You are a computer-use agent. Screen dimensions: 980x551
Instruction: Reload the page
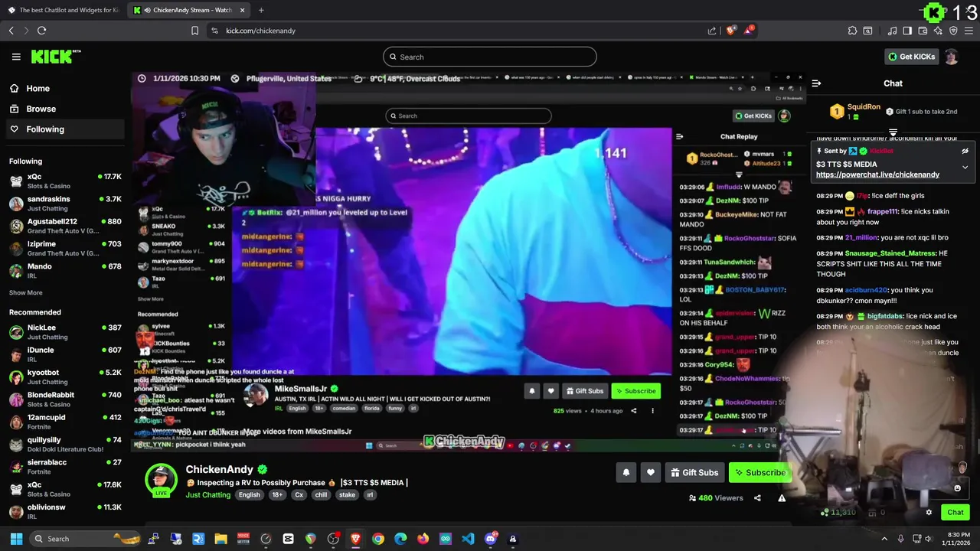41,31
